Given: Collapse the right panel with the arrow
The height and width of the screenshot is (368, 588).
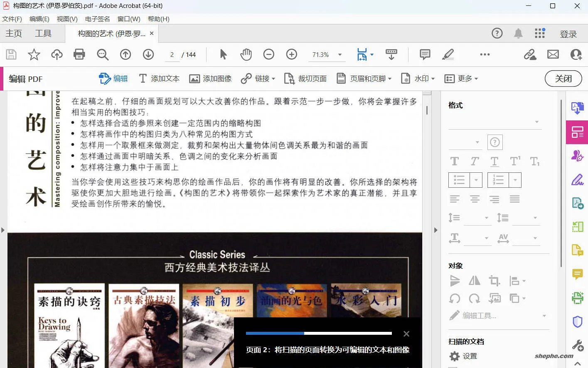Looking at the screenshot, I should (435, 230).
